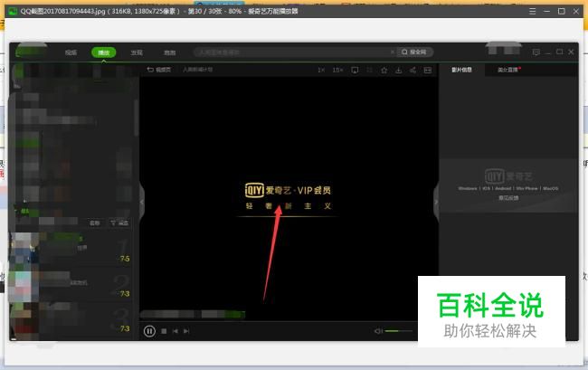The height and width of the screenshot is (370, 588).
Task: Click the sort button left of 筛选
Action: 94,223
